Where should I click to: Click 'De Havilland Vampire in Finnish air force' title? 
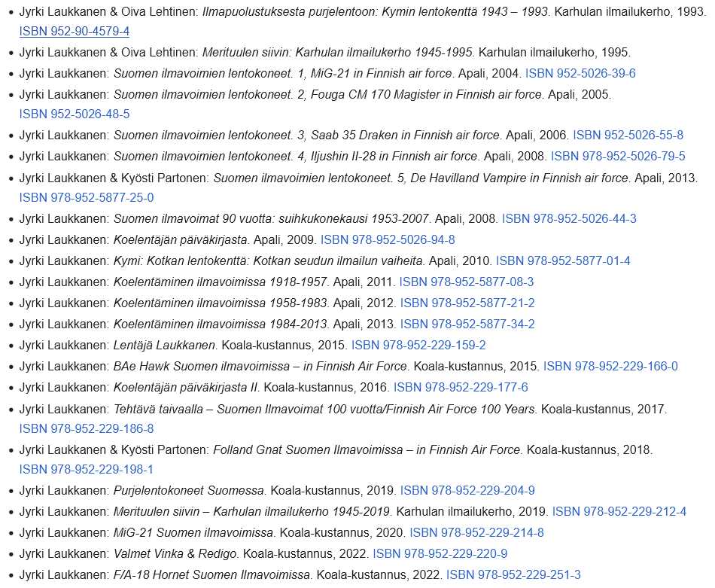(519, 178)
